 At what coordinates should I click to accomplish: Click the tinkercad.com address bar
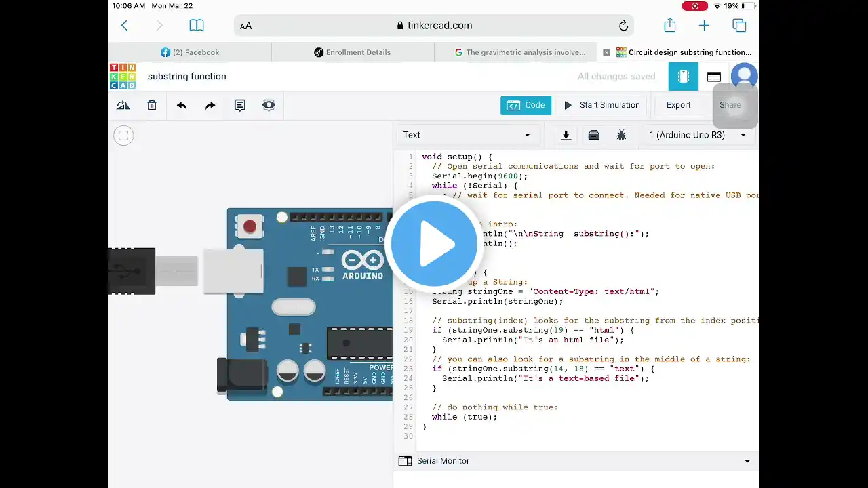click(x=434, y=26)
